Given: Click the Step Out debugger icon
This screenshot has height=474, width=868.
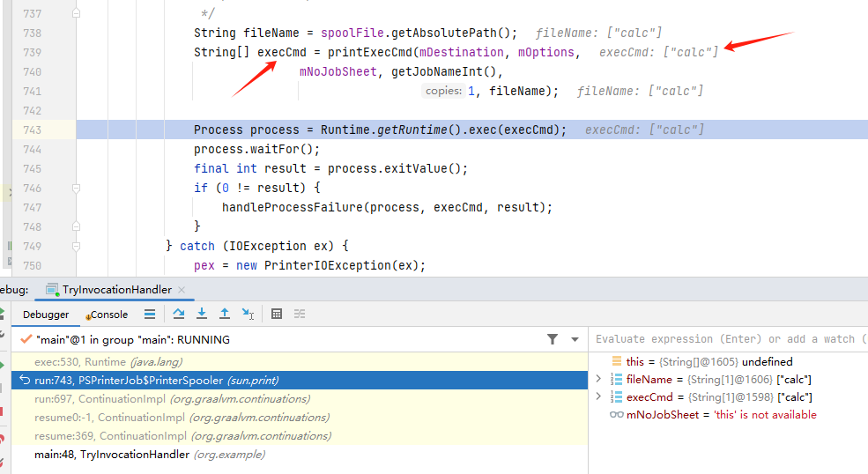Looking at the screenshot, I should (225, 314).
